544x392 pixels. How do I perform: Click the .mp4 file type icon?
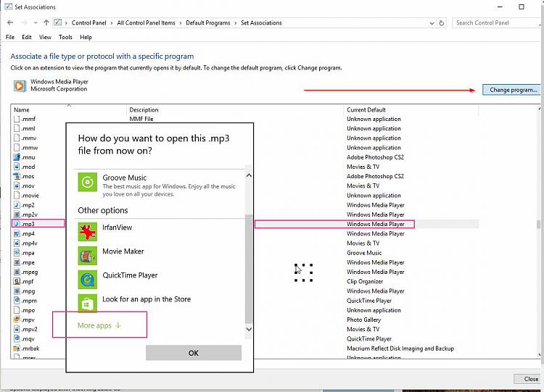tap(17, 233)
